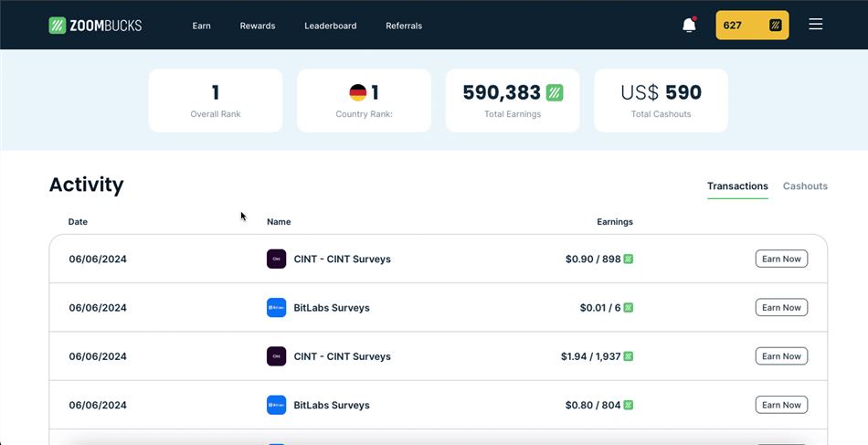Switch to the Transactions tab
Screen dimensions: 868x445
[737, 186]
